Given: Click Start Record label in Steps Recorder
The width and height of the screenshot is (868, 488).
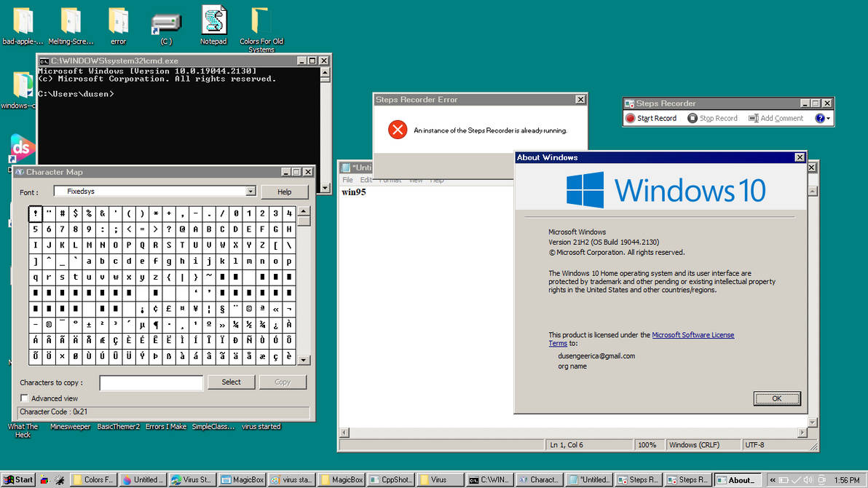Looking at the screenshot, I should click(x=657, y=118).
